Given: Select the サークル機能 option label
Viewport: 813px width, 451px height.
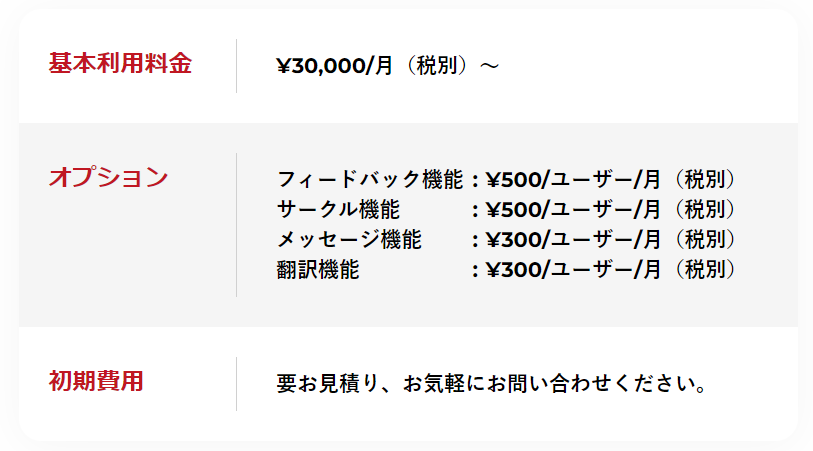Looking at the screenshot, I should [x=338, y=210].
